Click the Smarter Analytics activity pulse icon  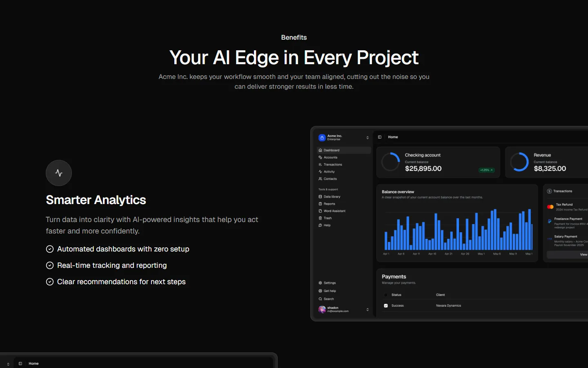tap(59, 173)
